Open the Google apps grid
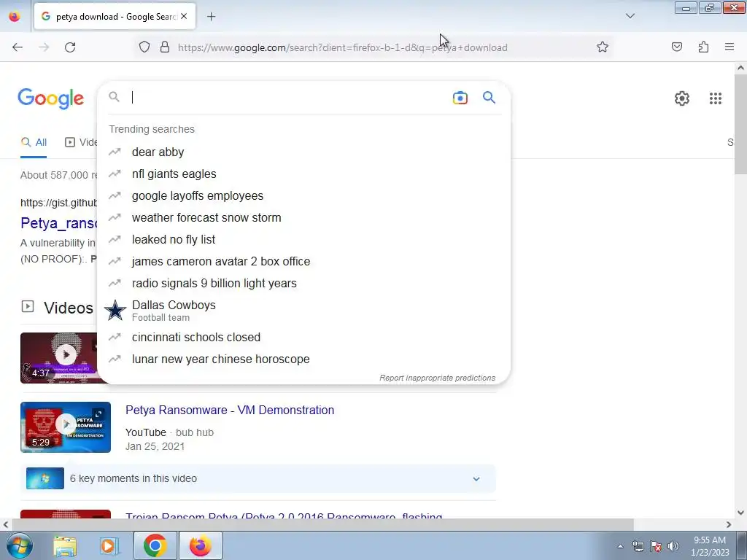 [x=715, y=98]
